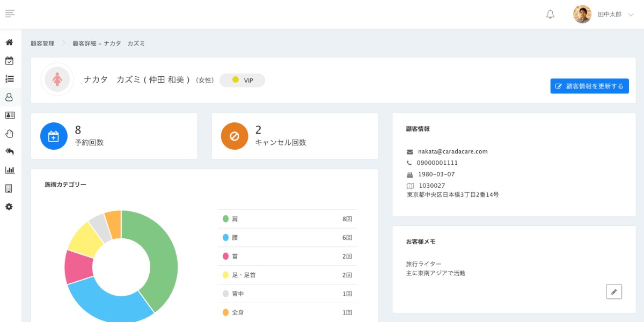Click the female customer avatar icon
The width and height of the screenshot is (644, 322).
57,79
